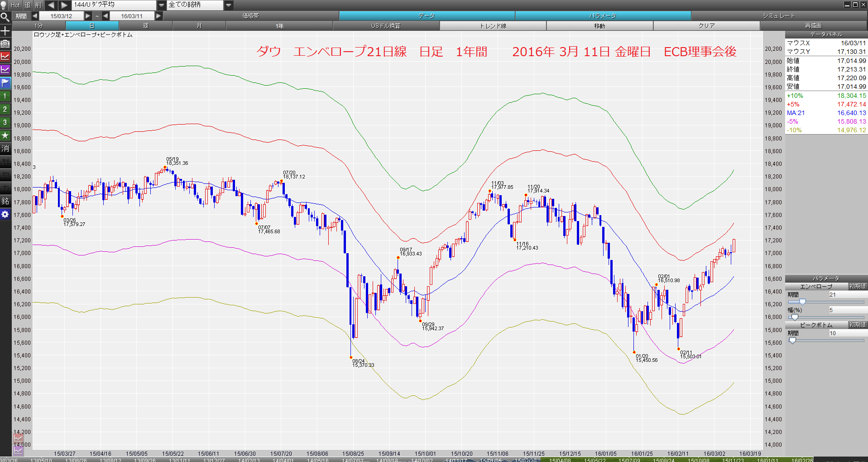This screenshot has width=868, height=462.
Task: Step start date 15/03/12 forward
Action: [x=88, y=16]
